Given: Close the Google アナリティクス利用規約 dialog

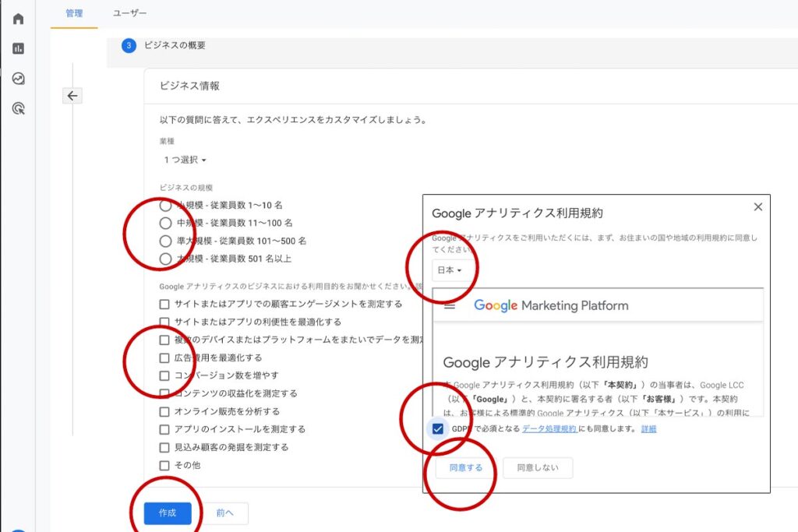Looking at the screenshot, I should 757,207.
